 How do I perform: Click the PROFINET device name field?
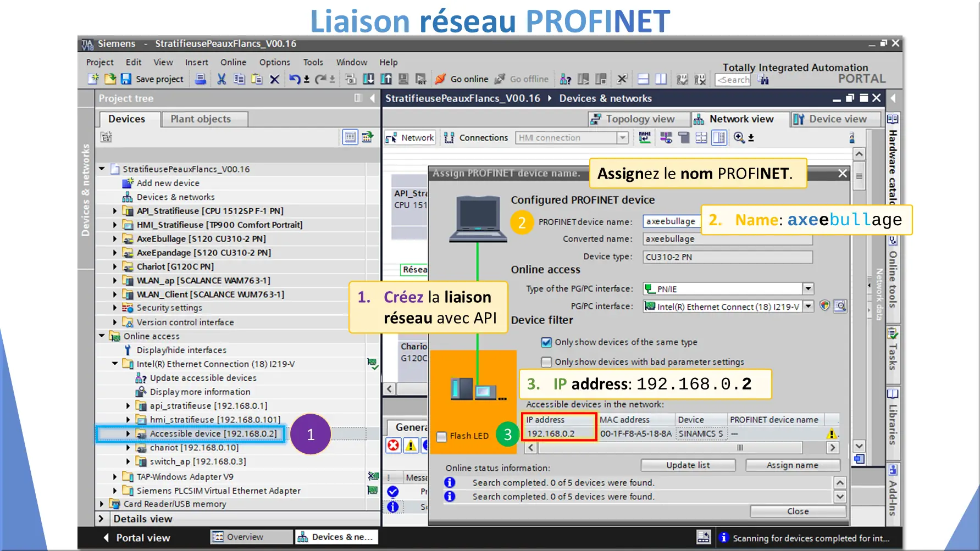[671, 221]
